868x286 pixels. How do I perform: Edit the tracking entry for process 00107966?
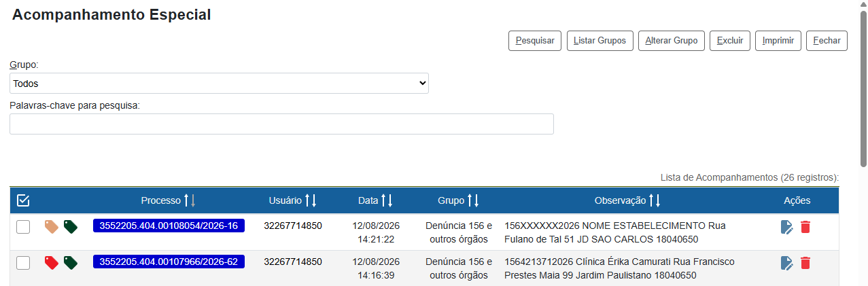pos(786,263)
